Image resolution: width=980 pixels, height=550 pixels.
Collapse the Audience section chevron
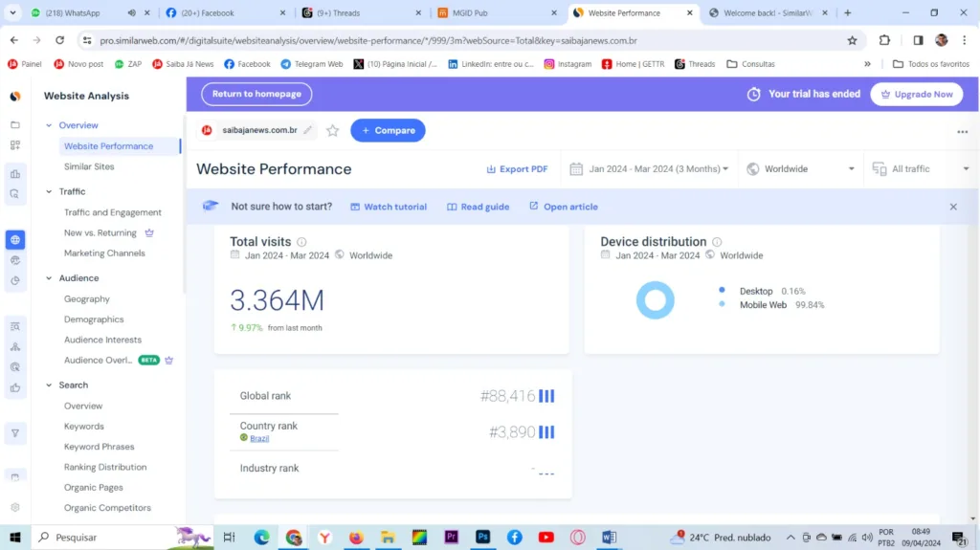(49, 278)
